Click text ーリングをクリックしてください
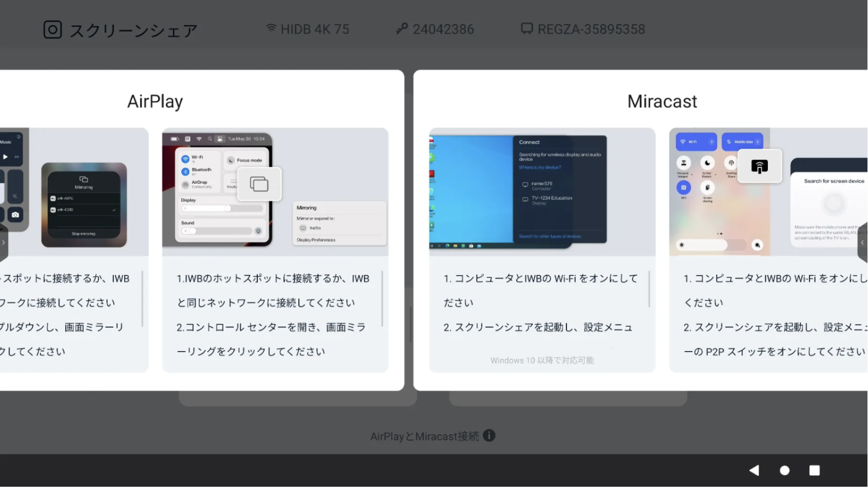This screenshot has height=490, width=868. 251,352
